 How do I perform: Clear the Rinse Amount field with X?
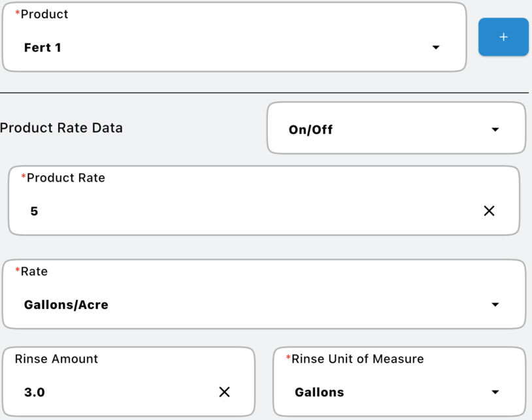(x=224, y=392)
